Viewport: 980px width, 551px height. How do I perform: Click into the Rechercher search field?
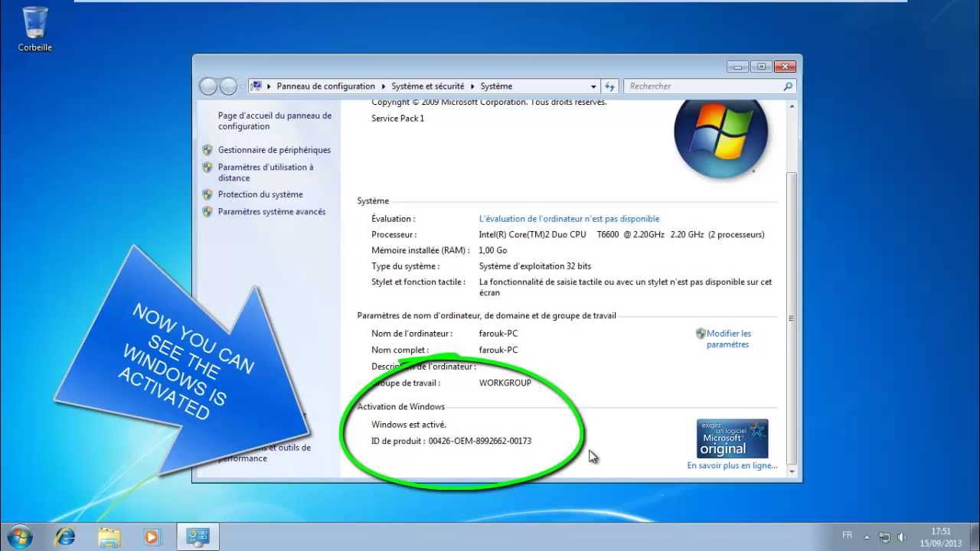click(x=703, y=86)
